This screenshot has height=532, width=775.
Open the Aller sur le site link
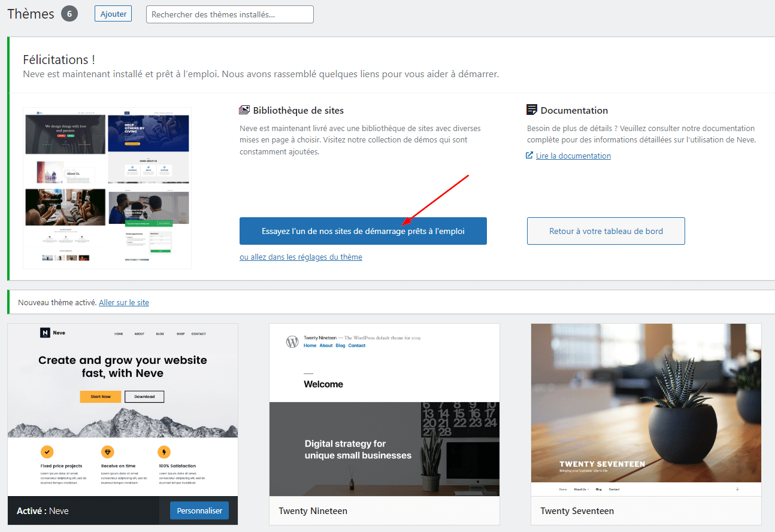tap(124, 302)
